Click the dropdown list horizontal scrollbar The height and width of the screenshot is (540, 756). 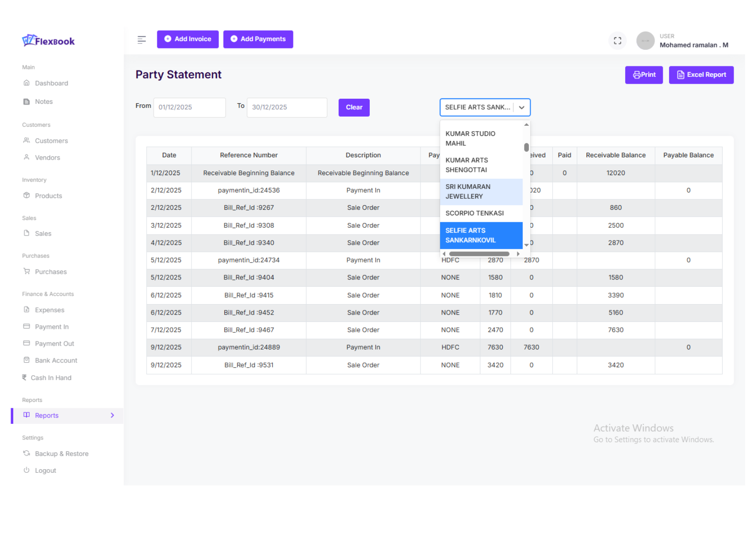[x=479, y=254]
